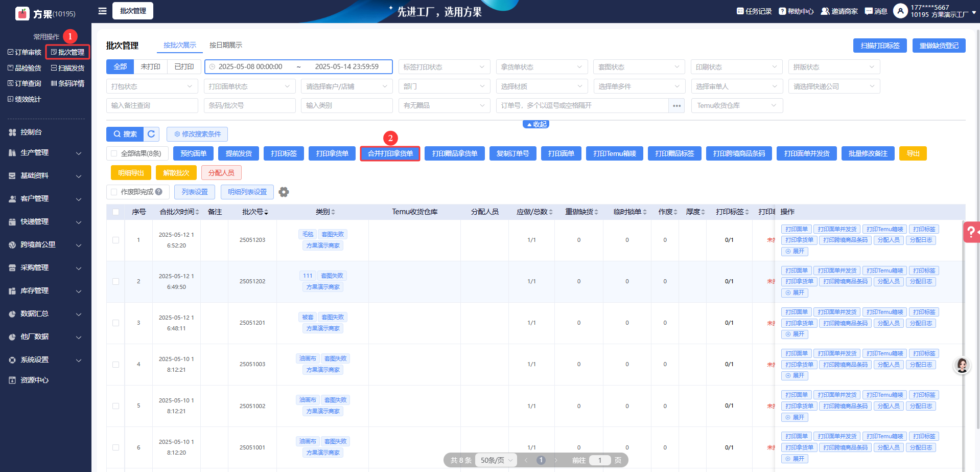This screenshot has height=472, width=980.
Task: Click the 输入备注查询 input field
Action: tap(152, 106)
